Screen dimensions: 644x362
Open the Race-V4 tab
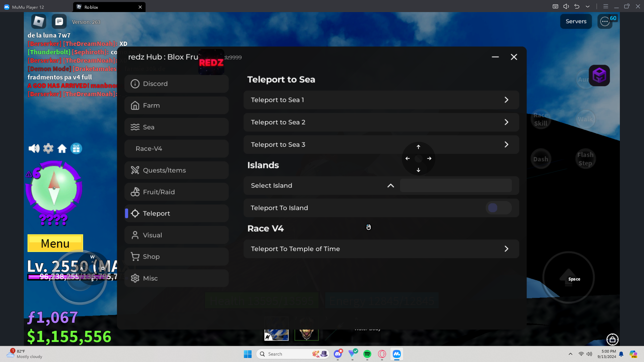(x=176, y=149)
